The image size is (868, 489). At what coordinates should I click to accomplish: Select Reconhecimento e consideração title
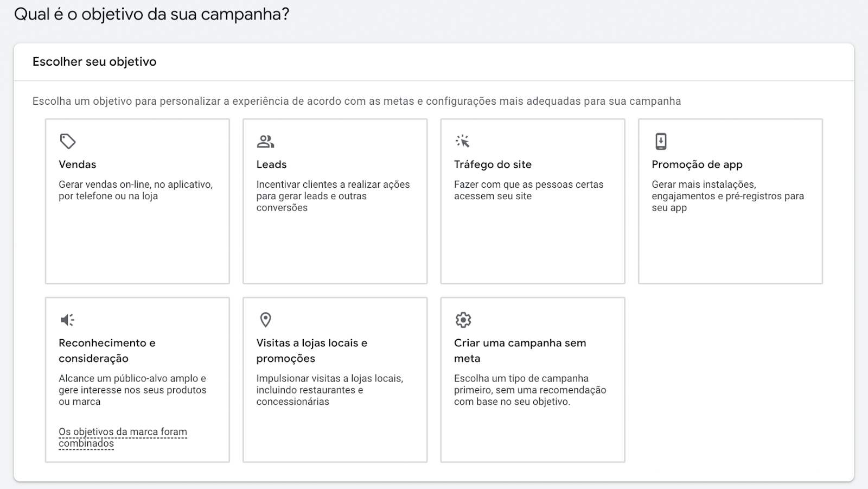click(107, 351)
